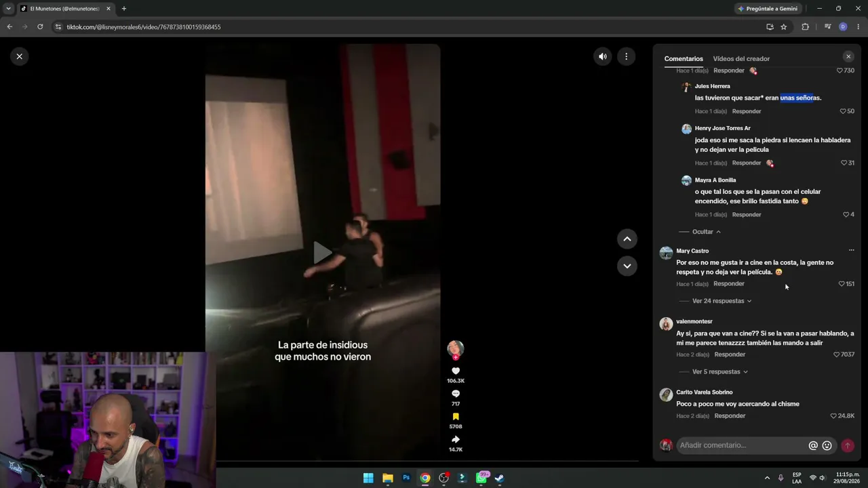Go to the next video
This screenshot has height=488, width=868.
pos(627,266)
